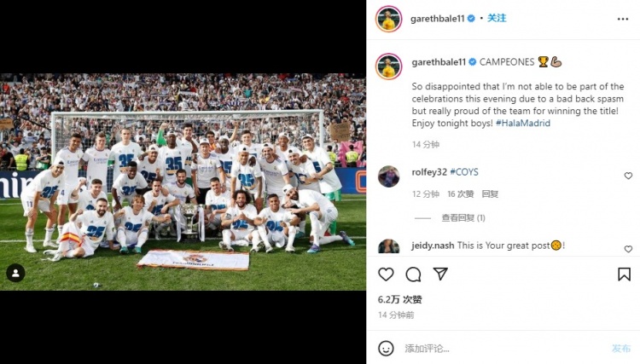The width and height of the screenshot is (640, 364).
Task: Show tagged people icon on photo
Action: (x=15, y=273)
